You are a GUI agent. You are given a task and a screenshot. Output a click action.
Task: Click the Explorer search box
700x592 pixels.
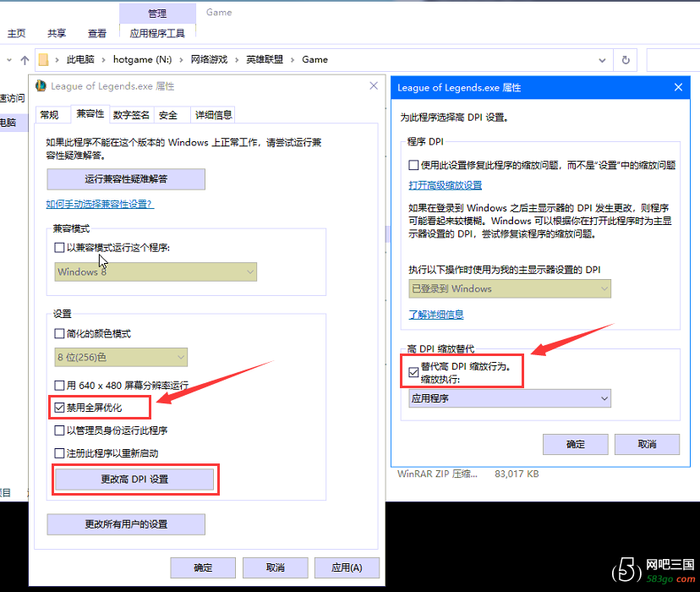[673, 60]
